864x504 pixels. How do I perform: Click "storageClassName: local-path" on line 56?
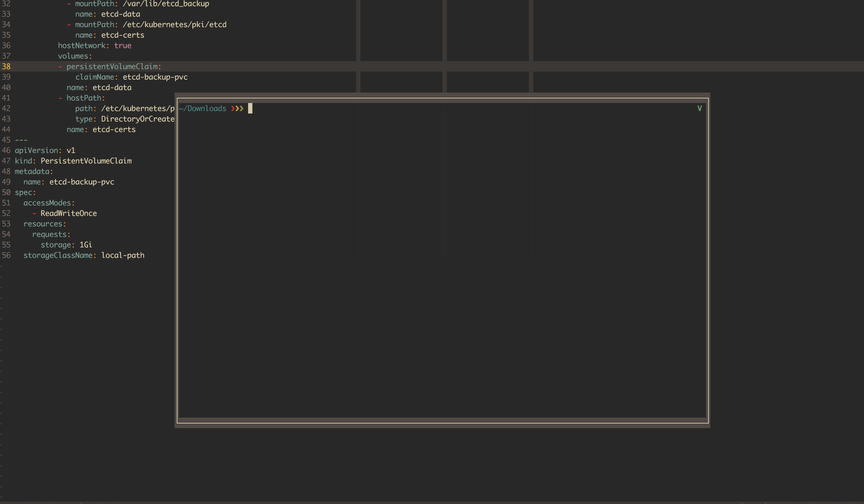(84, 255)
